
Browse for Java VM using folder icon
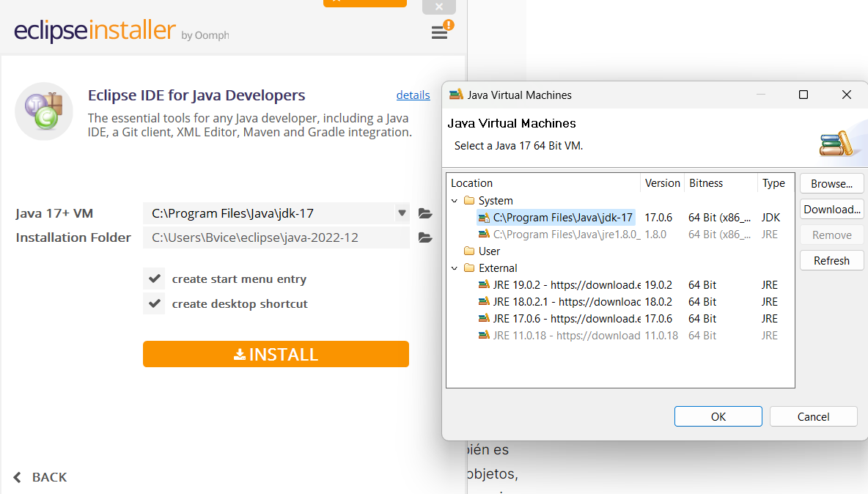[x=425, y=213]
